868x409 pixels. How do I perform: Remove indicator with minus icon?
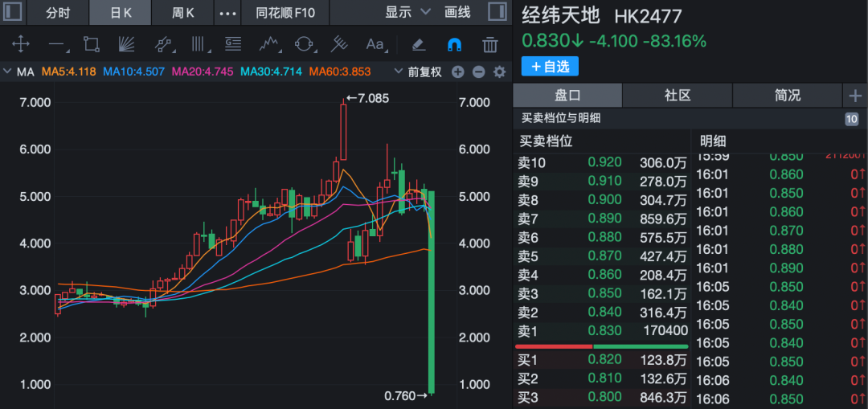pos(479,72)
